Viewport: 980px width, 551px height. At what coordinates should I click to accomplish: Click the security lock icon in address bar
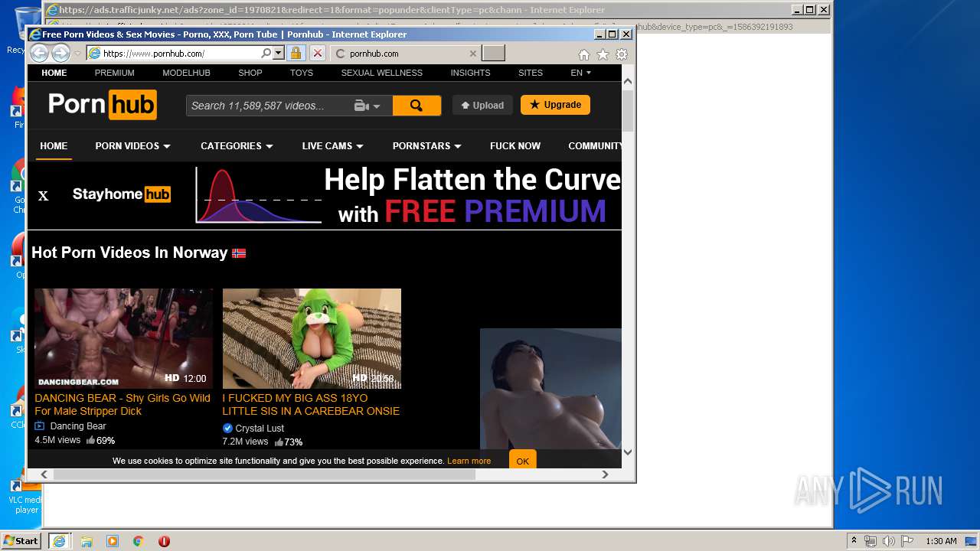tap(296, 54)
